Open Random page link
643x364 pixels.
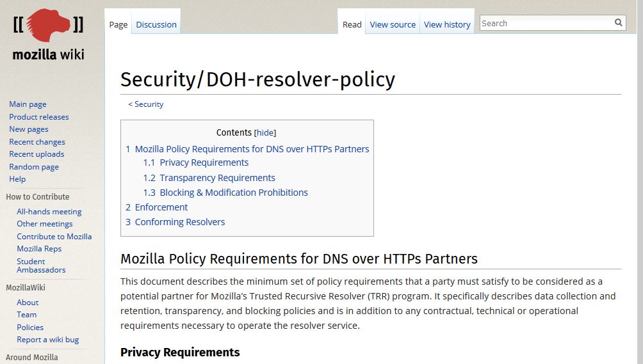[x=34, y=167]
